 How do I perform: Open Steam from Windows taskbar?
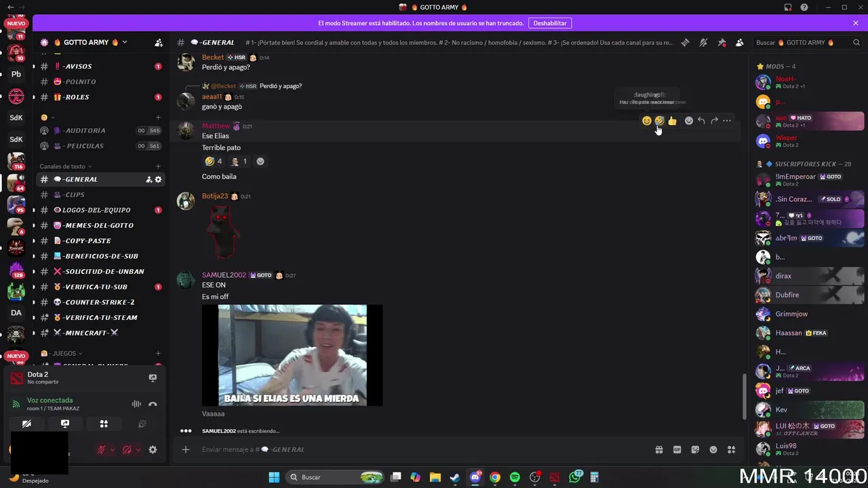click(455, 477)
